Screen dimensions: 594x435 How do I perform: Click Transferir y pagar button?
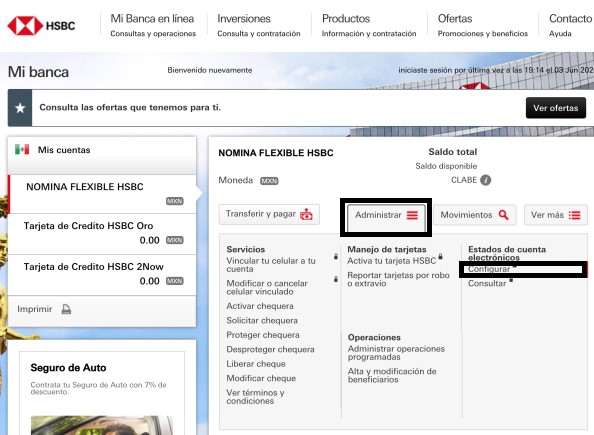(269, 214)
